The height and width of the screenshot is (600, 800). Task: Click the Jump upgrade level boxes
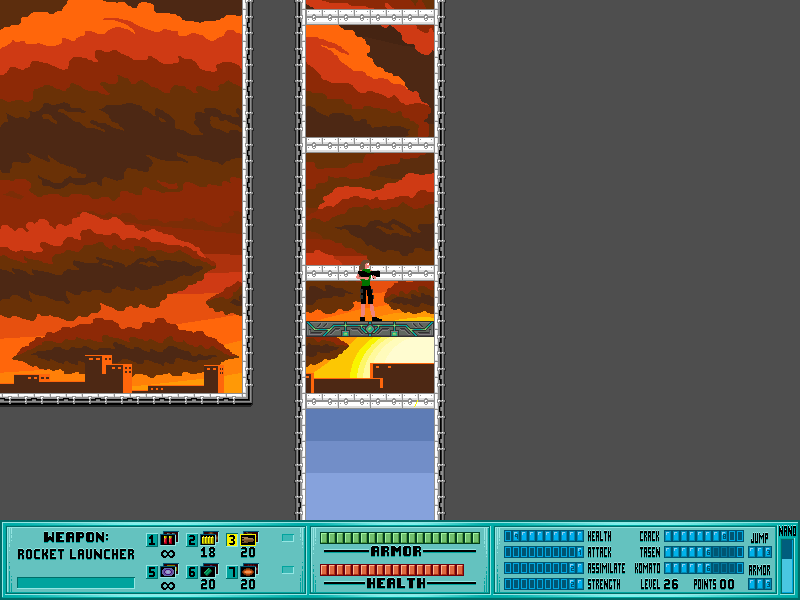point(760,552)
